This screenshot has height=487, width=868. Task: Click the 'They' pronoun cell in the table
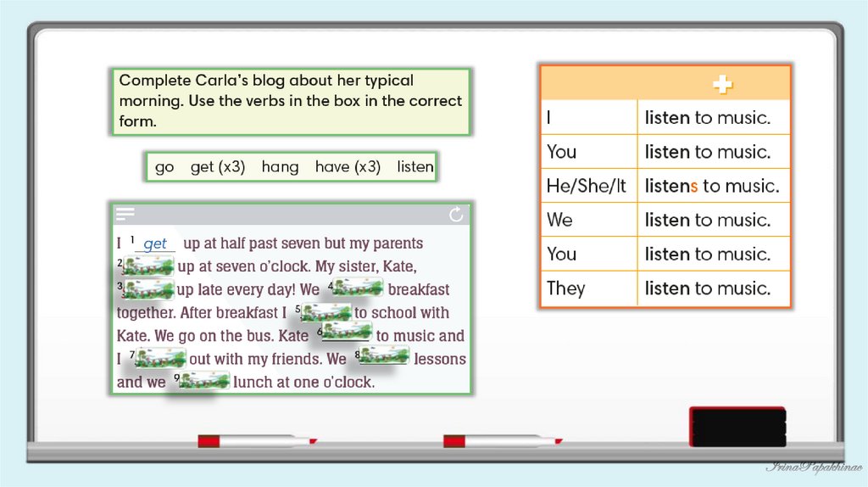pyautogui.click(x=589, y=288)
